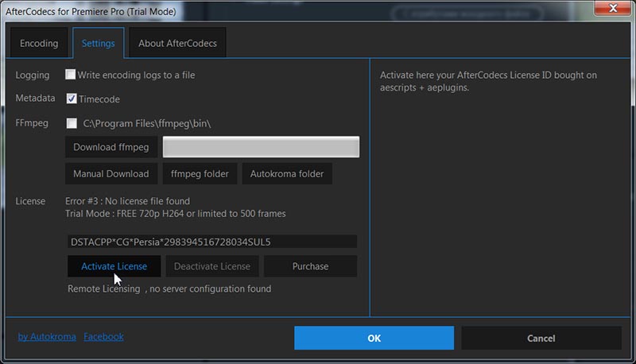Click the Metadata label
This screenshot has height=364, width=636.
(x=35, y=98)
